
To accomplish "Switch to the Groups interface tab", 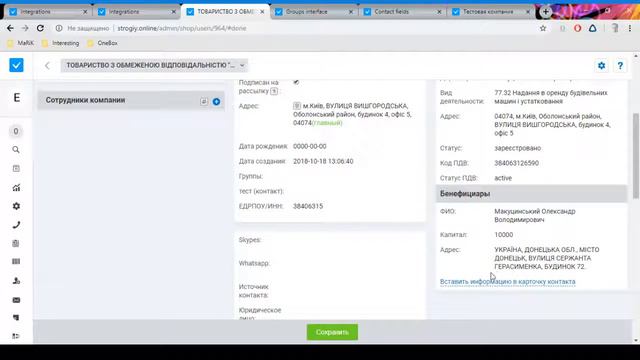I will 313,12.
